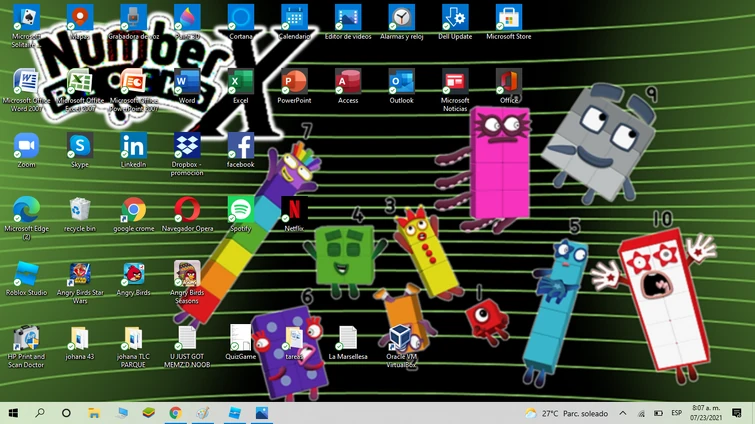Open johana TLC PARQUE folder
The image size is (755, 424).
coord(133,338)
